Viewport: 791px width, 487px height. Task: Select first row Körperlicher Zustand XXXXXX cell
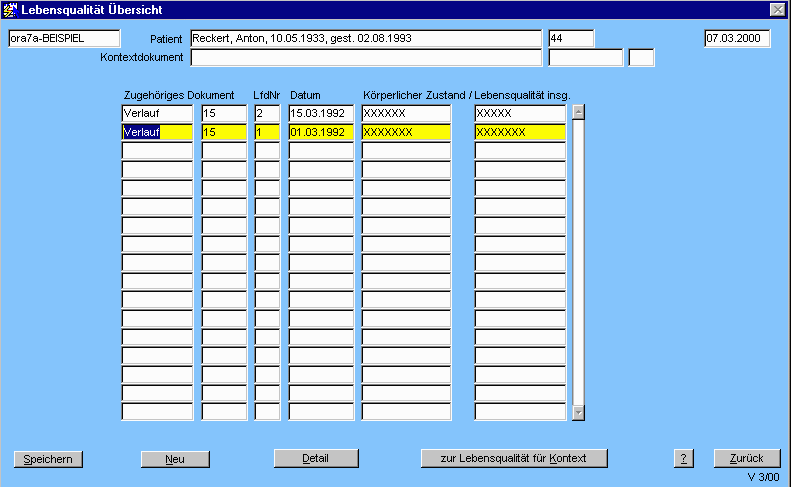[x=406, y=114]
